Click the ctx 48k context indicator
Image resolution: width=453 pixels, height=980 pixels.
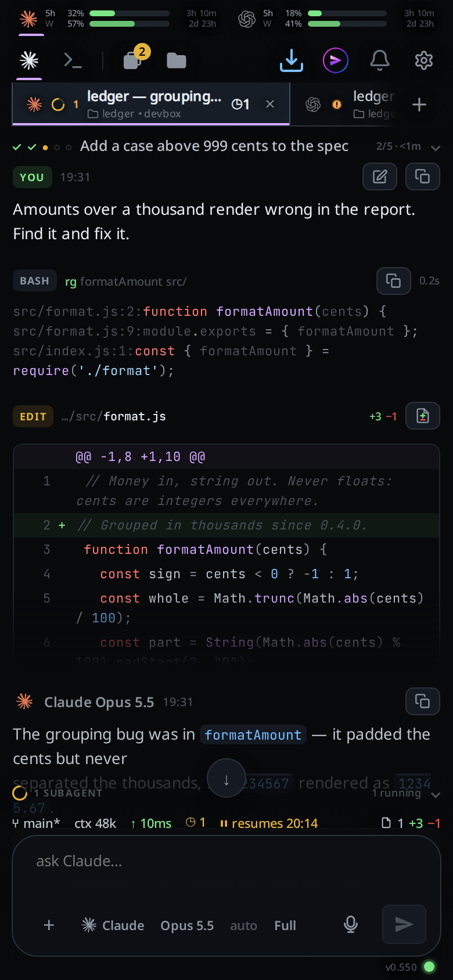(95, 823)
